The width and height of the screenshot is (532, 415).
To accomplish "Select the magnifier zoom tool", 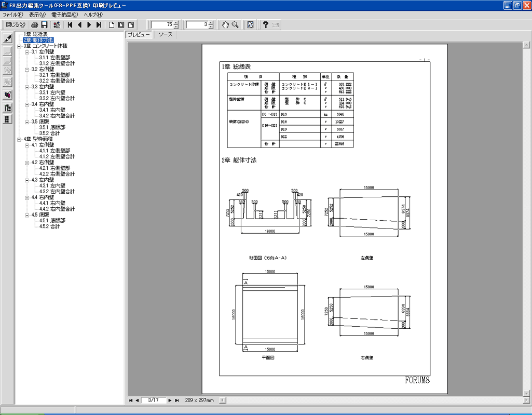I will coord(235,25).
